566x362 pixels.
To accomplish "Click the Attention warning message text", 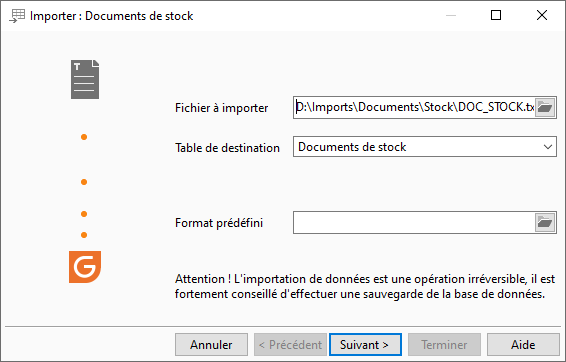I will click(365, 287).
